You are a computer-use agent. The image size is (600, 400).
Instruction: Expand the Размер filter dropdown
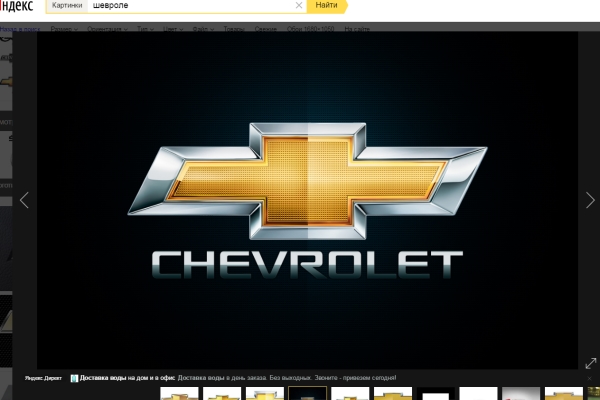[x=64, y=29]
